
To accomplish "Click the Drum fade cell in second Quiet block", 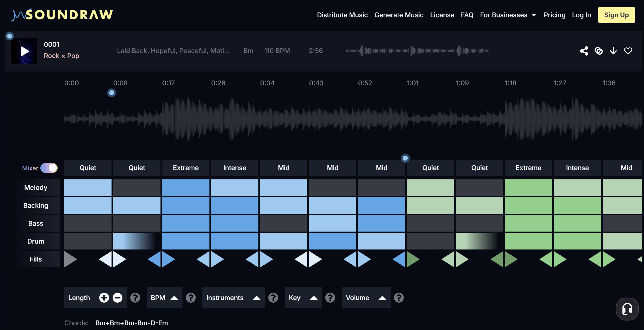I will 137,241.
